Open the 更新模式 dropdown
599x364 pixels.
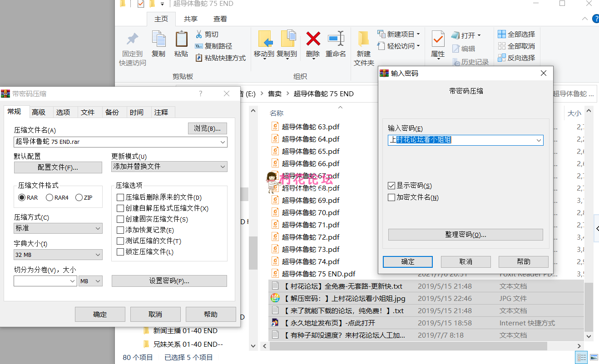(169, 167)
